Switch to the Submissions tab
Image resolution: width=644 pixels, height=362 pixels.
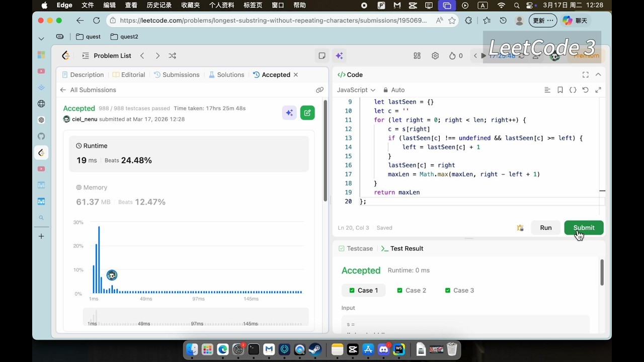177,74
